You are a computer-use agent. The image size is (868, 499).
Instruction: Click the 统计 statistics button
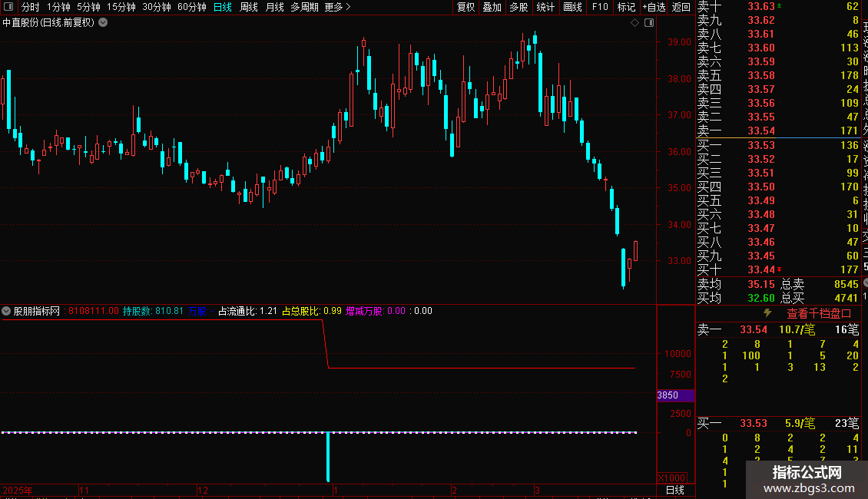[545, 7]
